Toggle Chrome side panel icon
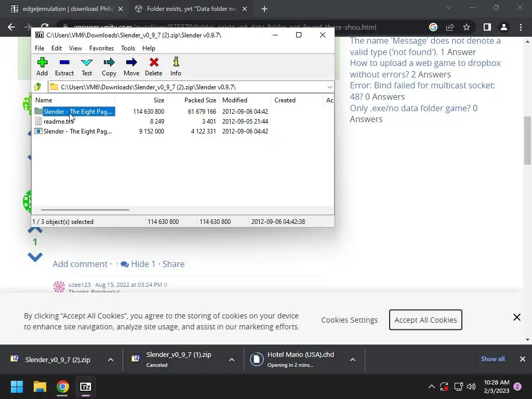 [487, 27]
